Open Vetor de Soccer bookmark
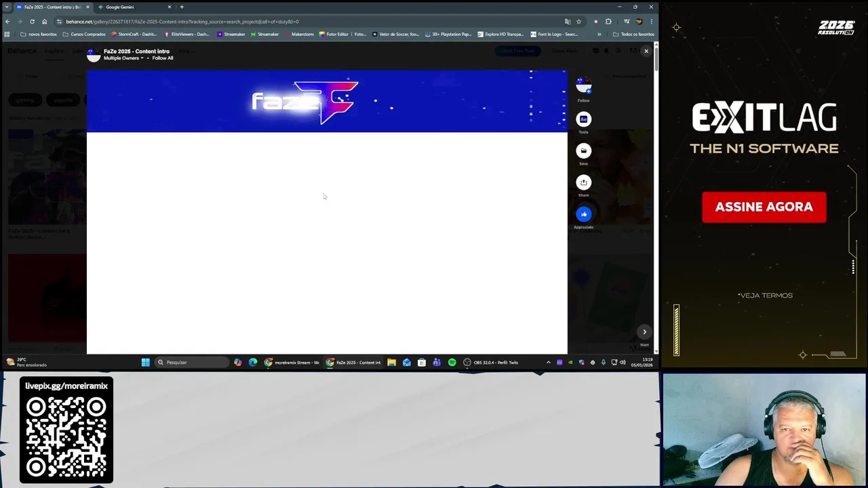This screenshot has width=868, height=488. [395, 34]
